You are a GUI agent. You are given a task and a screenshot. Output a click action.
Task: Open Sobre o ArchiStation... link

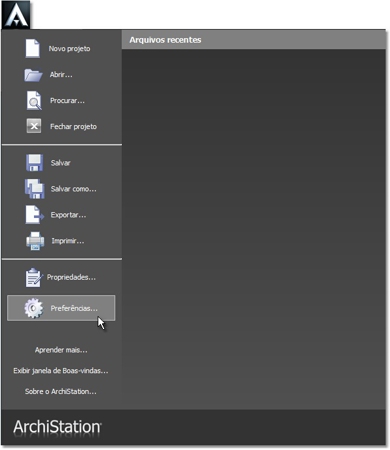click(61, 392)
